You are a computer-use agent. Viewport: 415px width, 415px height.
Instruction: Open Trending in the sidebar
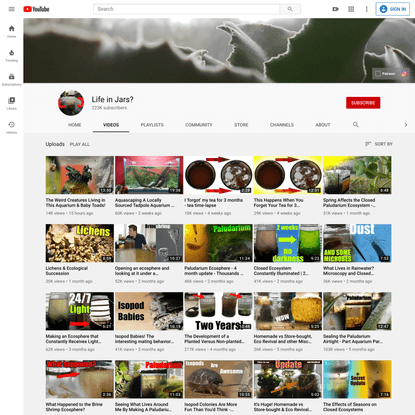point(12,56)
